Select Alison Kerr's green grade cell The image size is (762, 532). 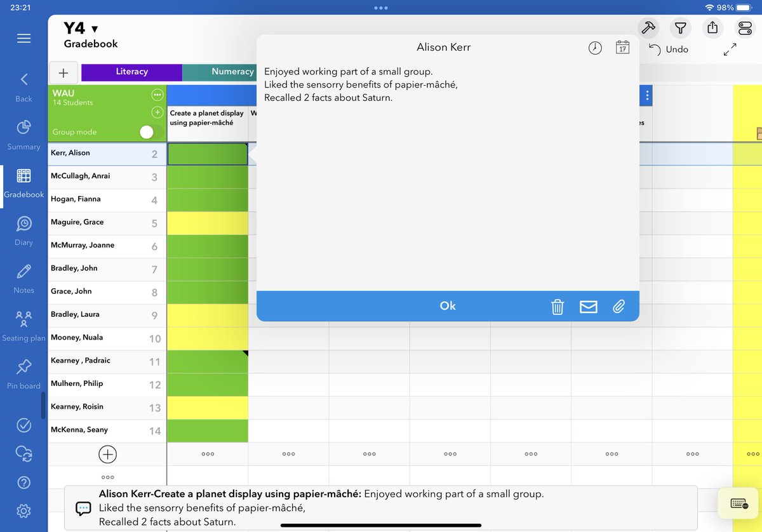pos(208,154)
